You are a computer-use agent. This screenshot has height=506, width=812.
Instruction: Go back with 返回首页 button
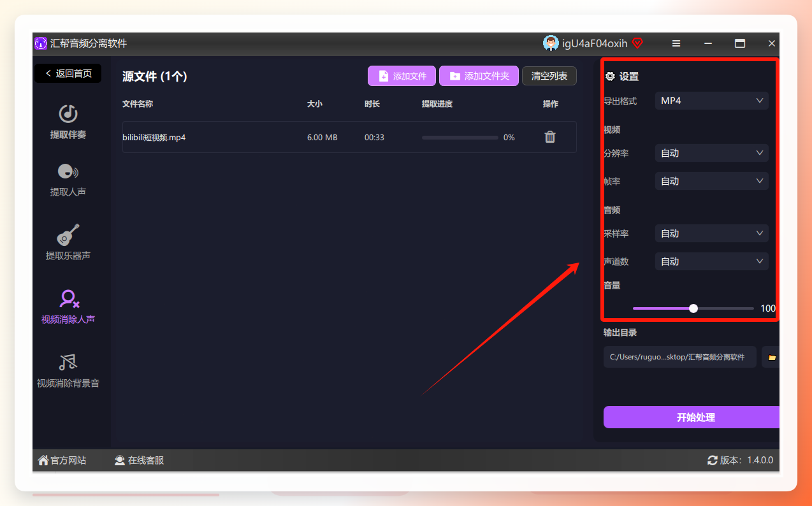click(68, 73)
